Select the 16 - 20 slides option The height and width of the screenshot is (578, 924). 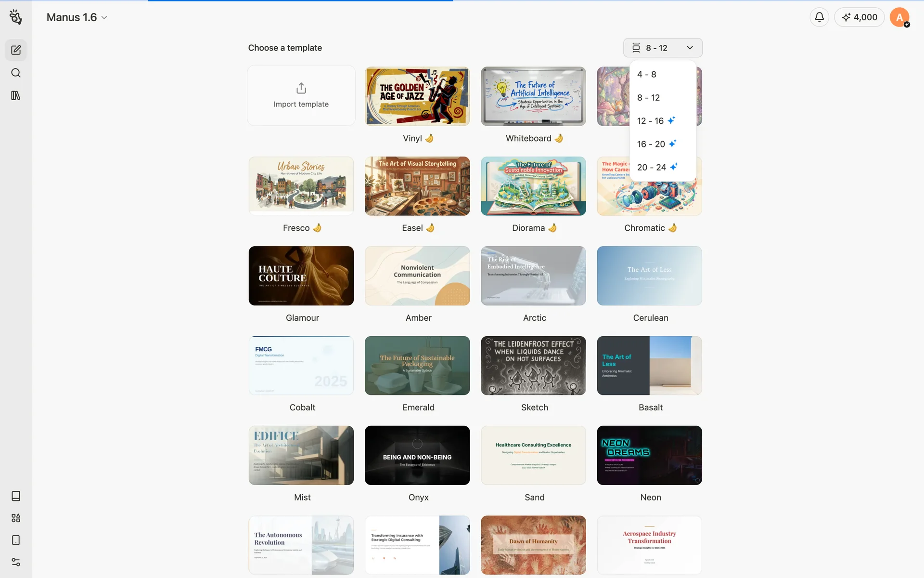click(x=651, y=144)
